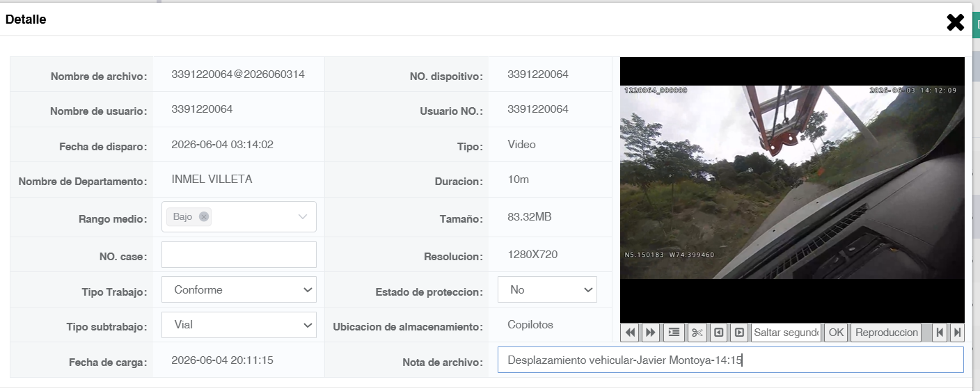Click the NO. dispoitivo value 3391220064

[x=538, y=74]
